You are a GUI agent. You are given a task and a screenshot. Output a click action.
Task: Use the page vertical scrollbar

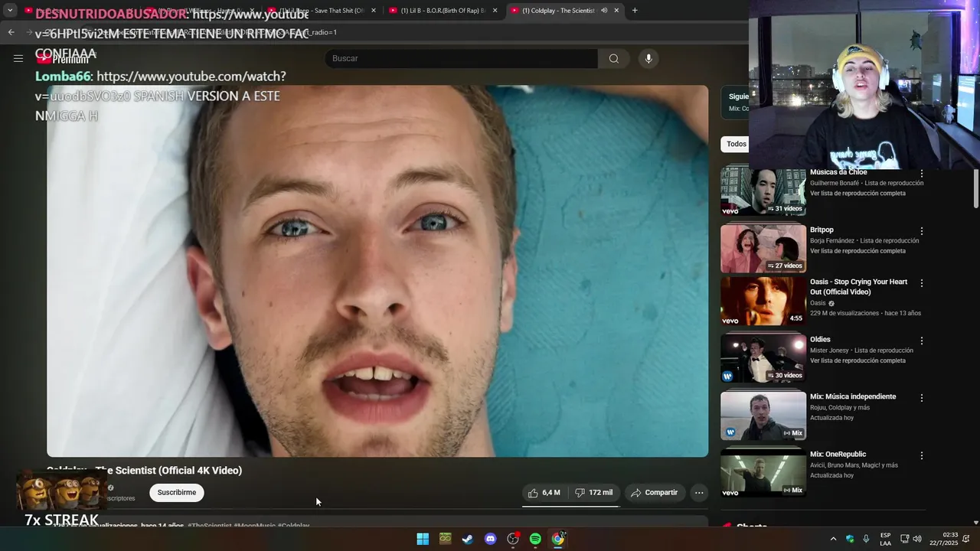(975, 187)
